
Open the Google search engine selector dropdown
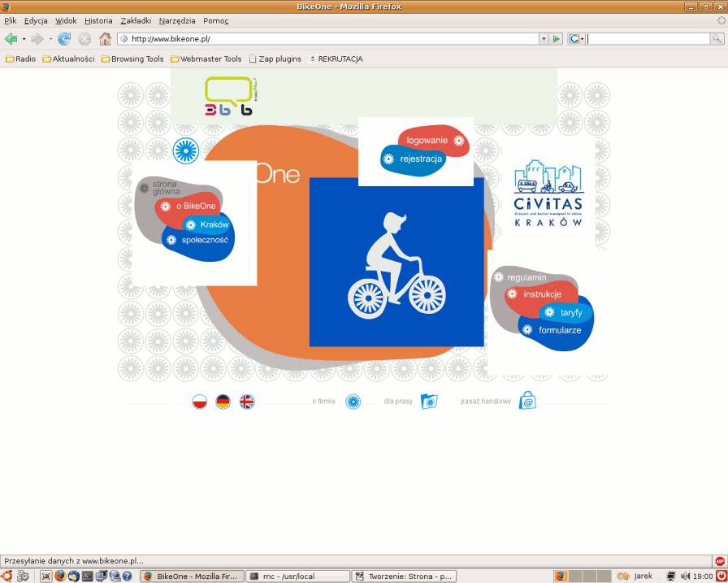pos(576,39)
